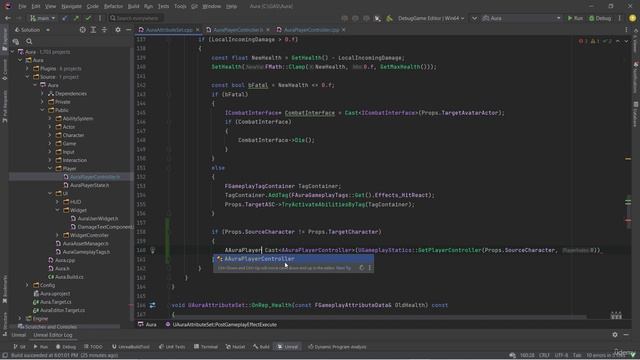
Task: Click the magnifier search icon in Solution explorer
Action: [29, 41]
